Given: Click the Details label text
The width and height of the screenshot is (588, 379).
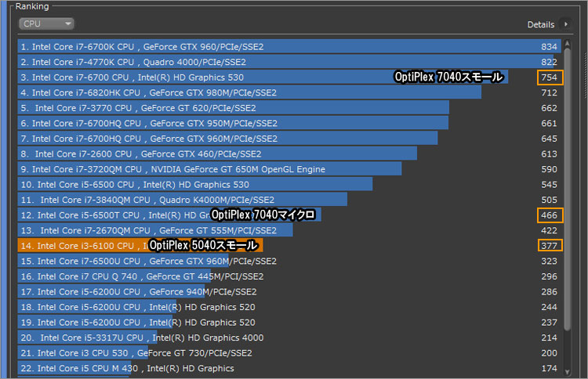Looking at the screenshot, I should click(540, 25).
